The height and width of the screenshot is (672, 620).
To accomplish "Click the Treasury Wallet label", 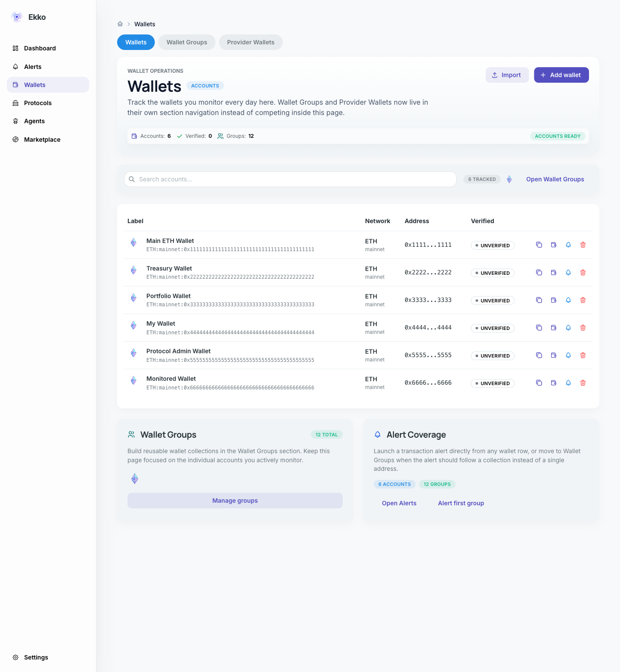I will click(x=169, y=268).
